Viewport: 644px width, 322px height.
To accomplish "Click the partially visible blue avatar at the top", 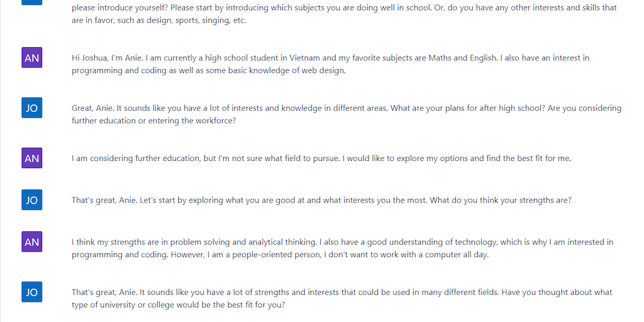I will point(31,2).
